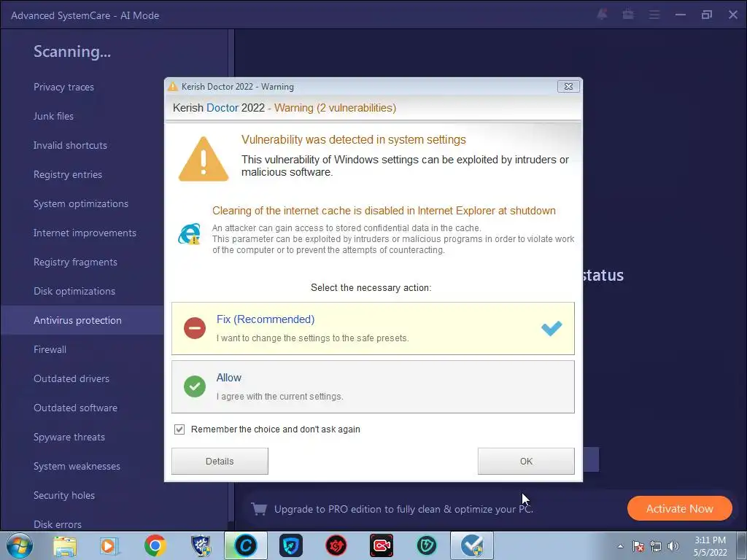The height and width of the screenshot is (560, 747).
Task: Click the Activate Now button
Action: pos(679,508)
